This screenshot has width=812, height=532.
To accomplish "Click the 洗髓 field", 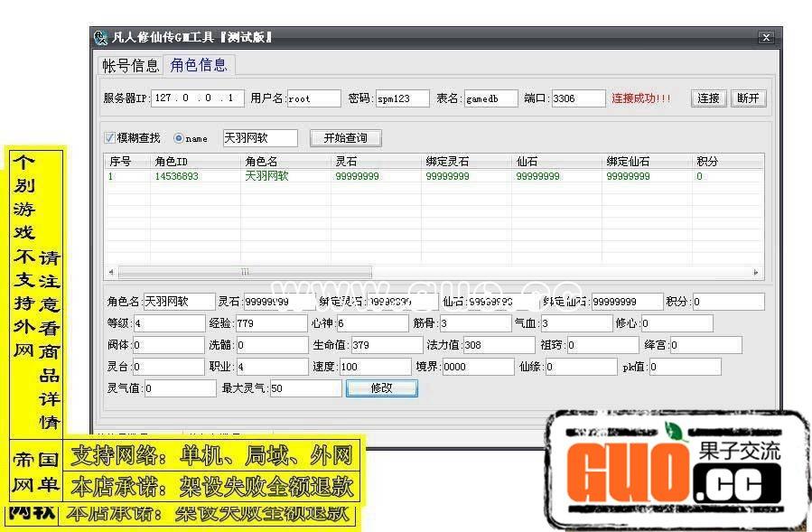I will tap(273, 345).
